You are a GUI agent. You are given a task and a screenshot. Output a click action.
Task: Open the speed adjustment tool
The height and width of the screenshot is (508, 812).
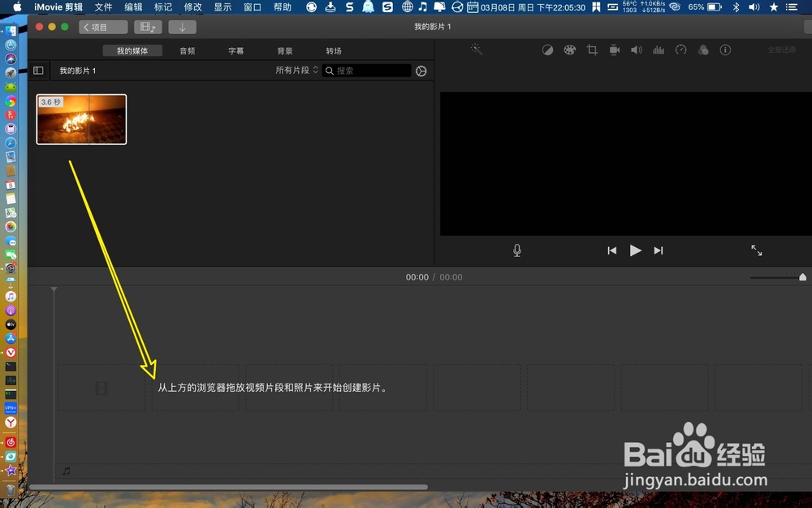[x=681, y=50]
